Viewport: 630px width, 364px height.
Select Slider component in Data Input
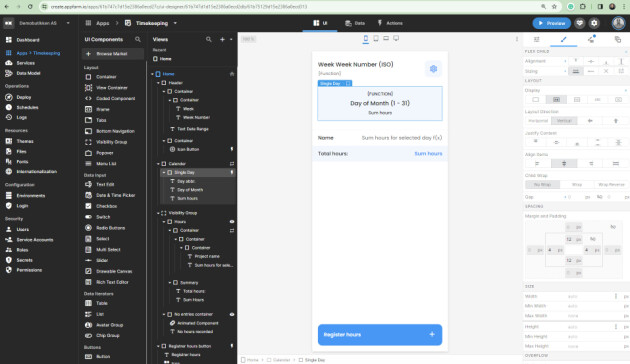click(x=102, y=260)
